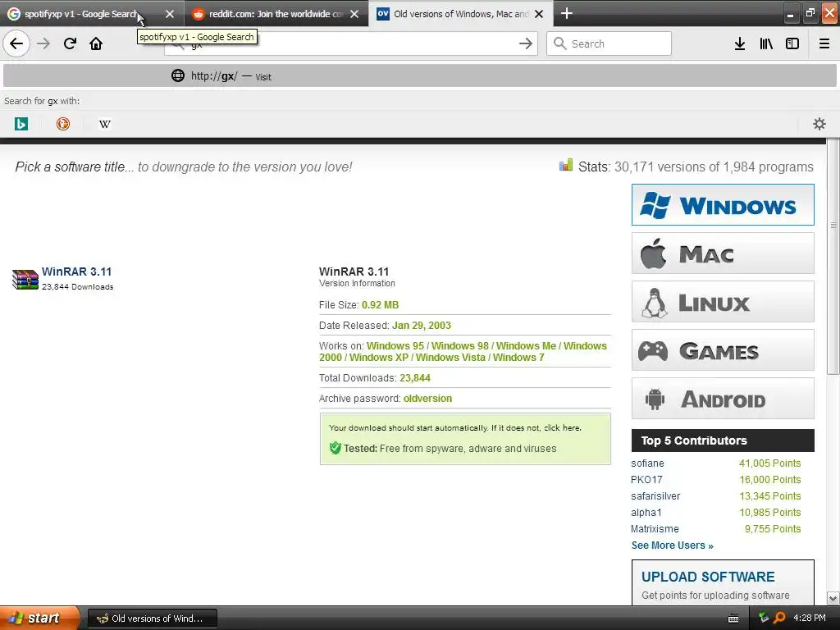840x630 pixels.
Task: Search gx with Bing
Action: pyautogui.click(x=21, y=125)
